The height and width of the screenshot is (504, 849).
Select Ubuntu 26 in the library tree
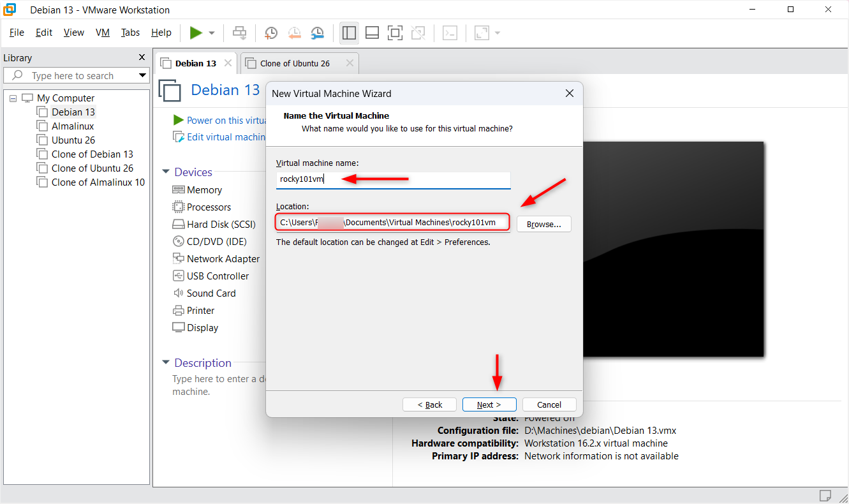73,140
